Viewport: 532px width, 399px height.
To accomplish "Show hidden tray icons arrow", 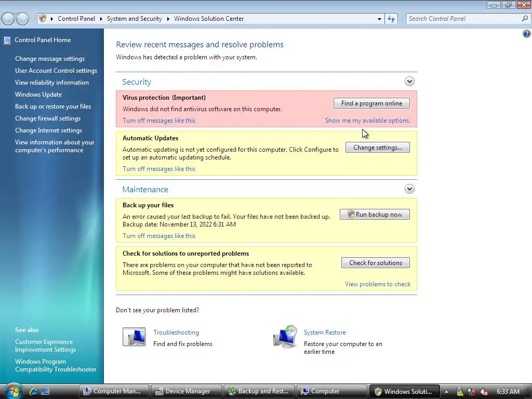I will pos(446,392).
